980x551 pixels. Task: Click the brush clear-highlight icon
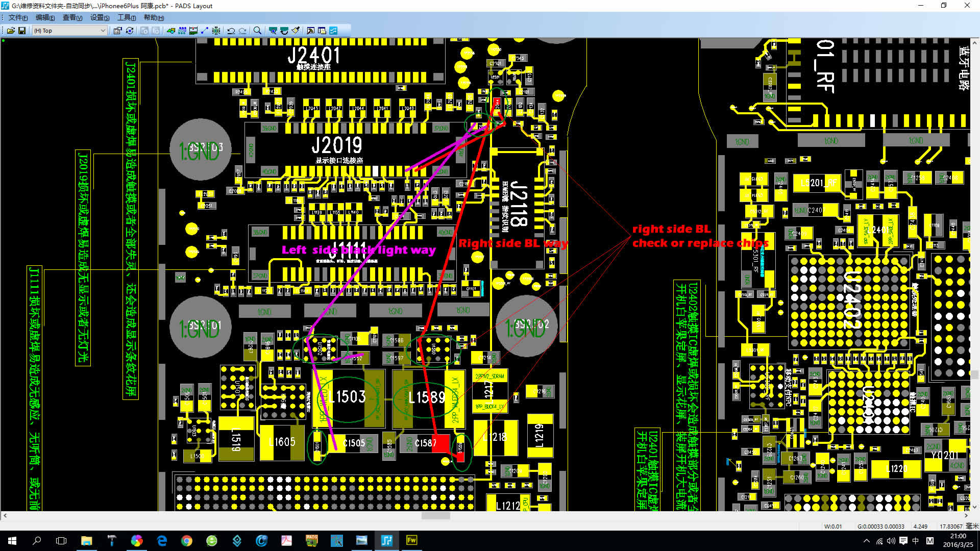pyautogui.click(x=296, y=31)
